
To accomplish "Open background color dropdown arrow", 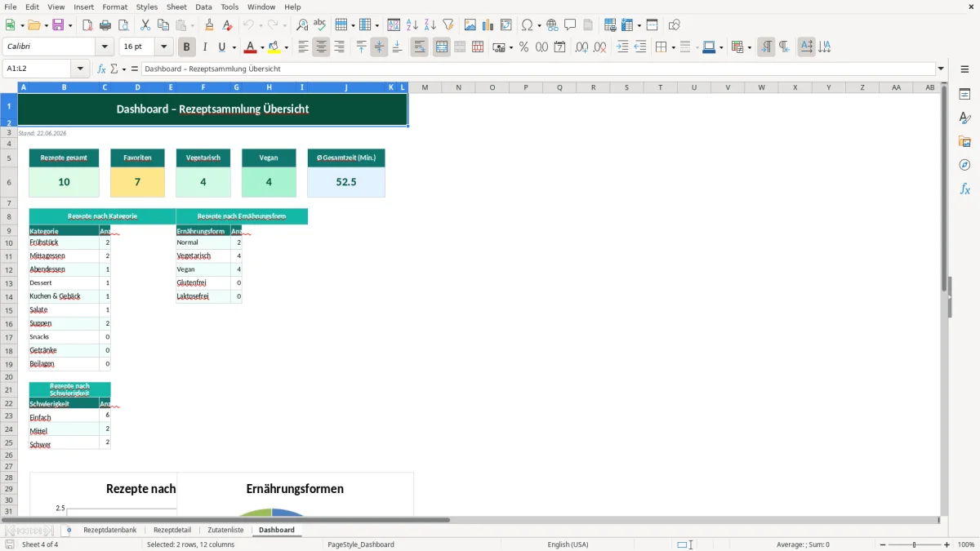I will tap(285, 47).
